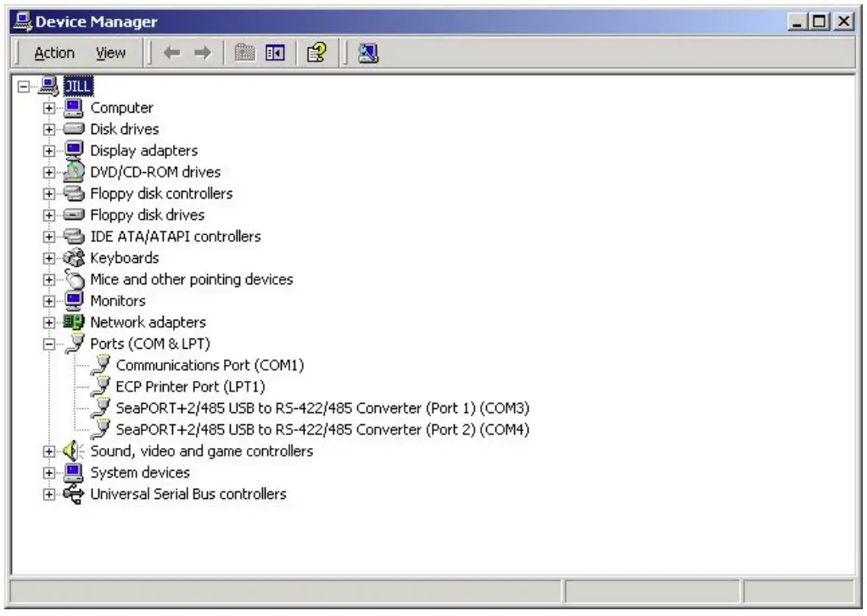Open the Action menu
This screenshot has height=616, width=867.
coord(54,53)
